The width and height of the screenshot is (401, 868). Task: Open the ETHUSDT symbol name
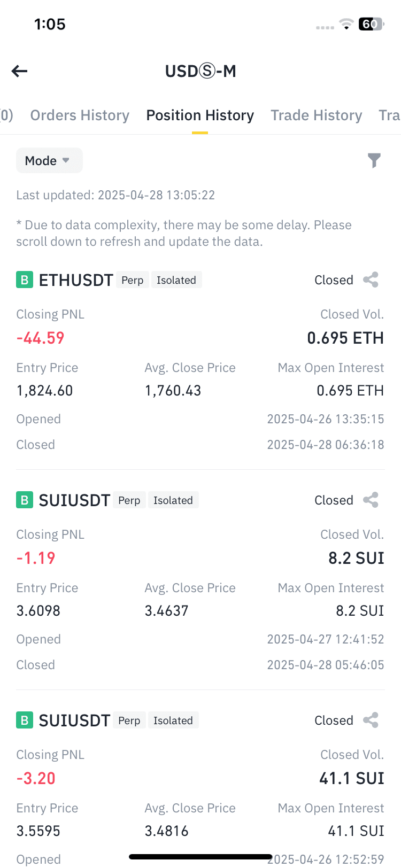point(76,280)
